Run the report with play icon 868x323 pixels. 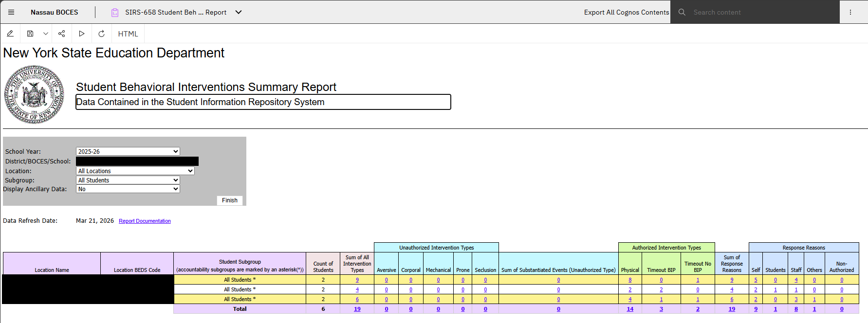click(x=82, y=34)
